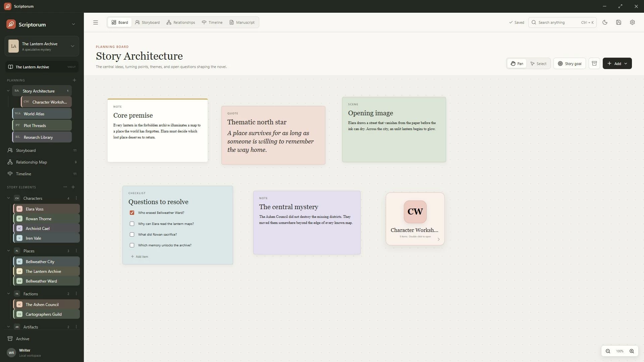Select Cartographers Guild faction
The image size is (644, 362).
click(47, 314)
